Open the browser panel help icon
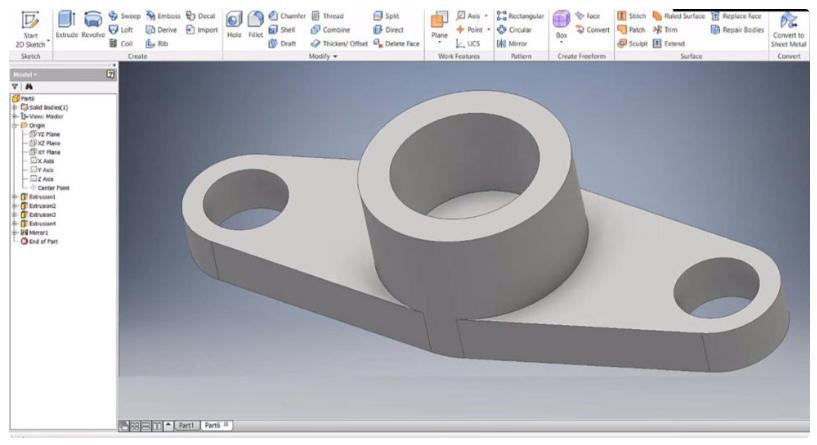This screenshot has height=445, width=817. pyautogui.click(x=110, y=75)
